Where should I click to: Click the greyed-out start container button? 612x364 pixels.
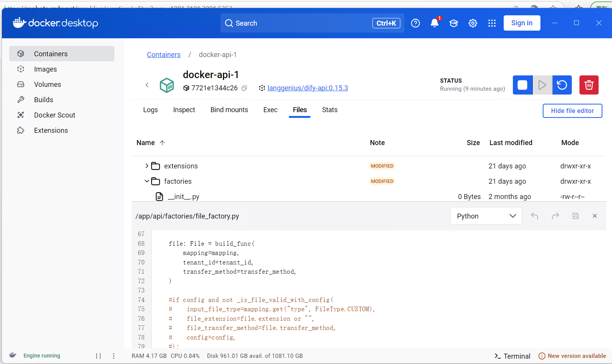[x=542, y=85]
